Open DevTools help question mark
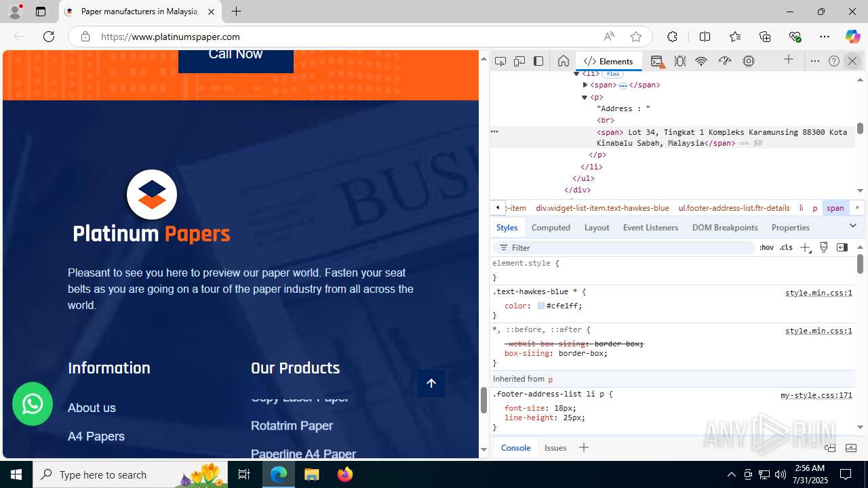Screen dimensions: 868x488 point(834,61)
